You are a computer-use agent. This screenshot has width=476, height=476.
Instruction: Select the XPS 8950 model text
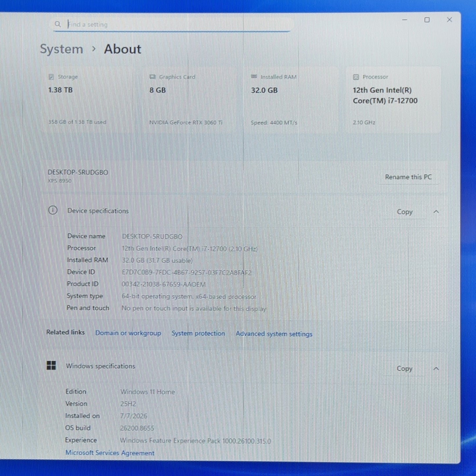[x=59, y=181]
